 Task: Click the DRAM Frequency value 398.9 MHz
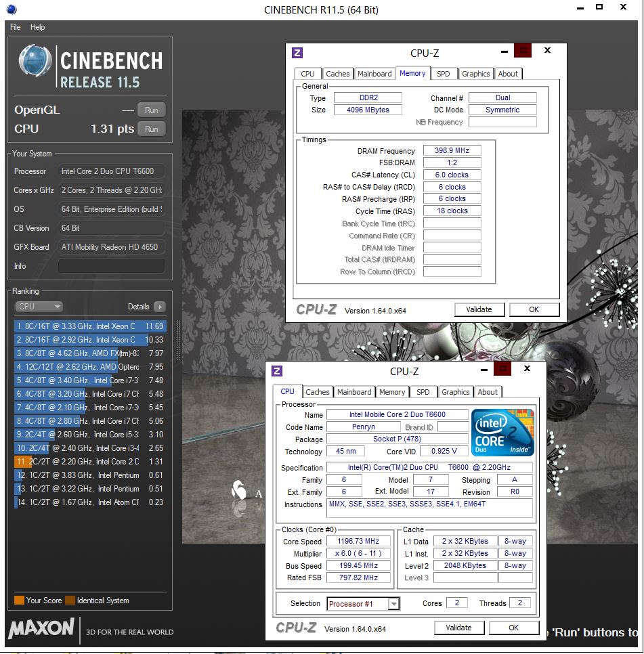452,150
